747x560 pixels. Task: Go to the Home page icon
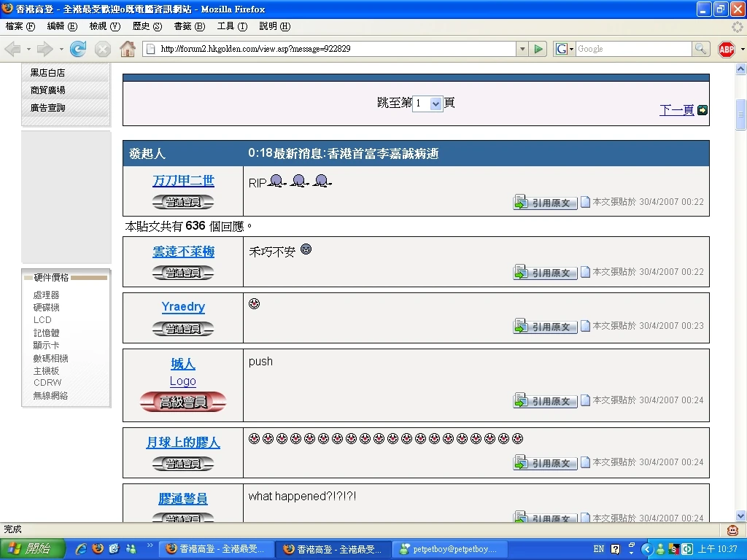tap(127, 49)
